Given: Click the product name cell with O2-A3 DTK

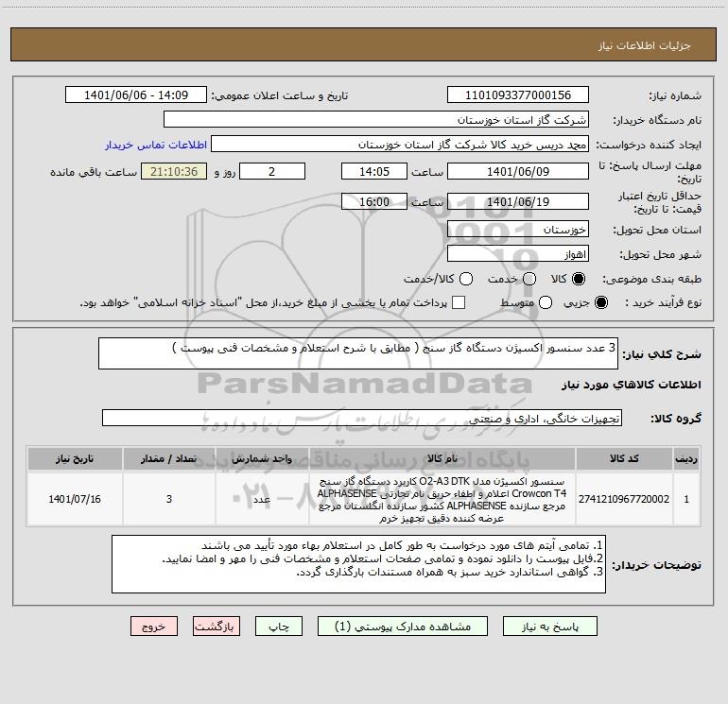Looking at the screenshot, I should [x=442, y=499].
